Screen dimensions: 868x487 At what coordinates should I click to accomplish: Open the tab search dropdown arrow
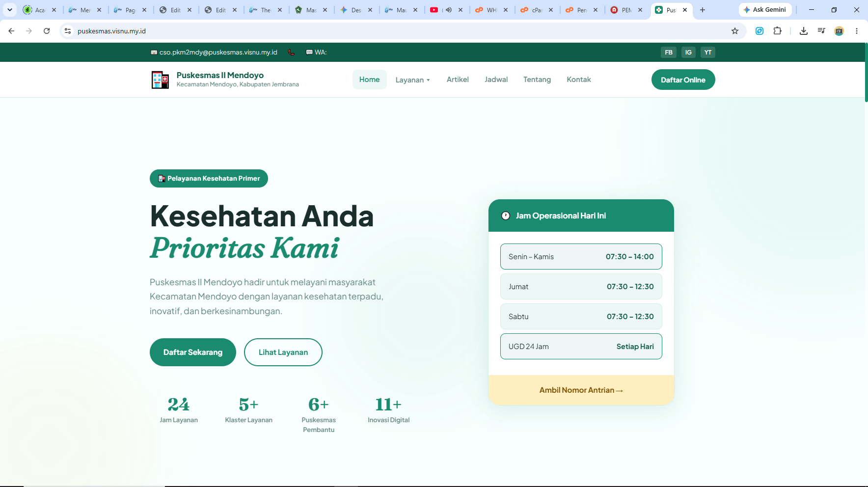[x=10, y=10]
